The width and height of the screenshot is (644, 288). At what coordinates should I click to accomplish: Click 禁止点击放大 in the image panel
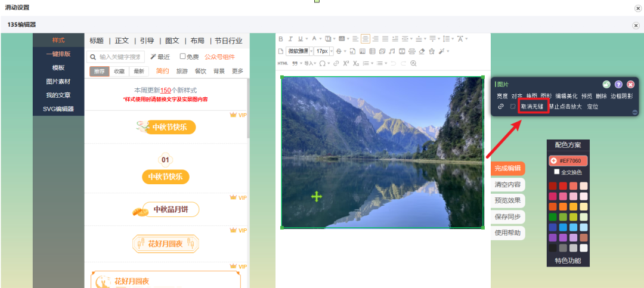point(565,106)
